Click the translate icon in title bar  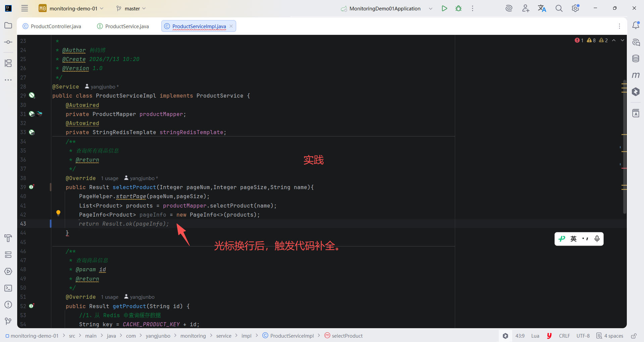542,8
